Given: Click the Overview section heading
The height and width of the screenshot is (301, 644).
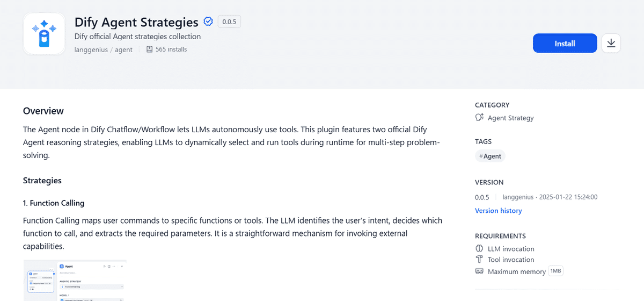Looking at the screenshot, I should [x=43, y=111].
